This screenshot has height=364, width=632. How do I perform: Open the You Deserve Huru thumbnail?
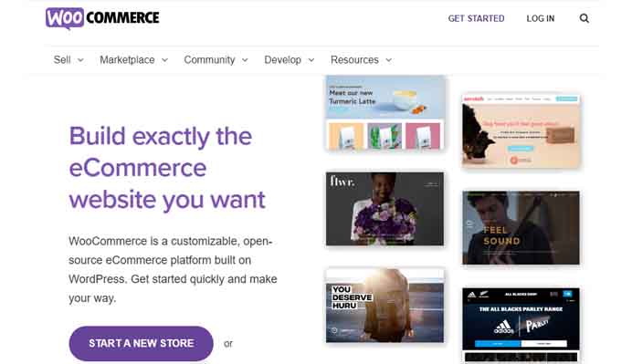pyautogui.click(x=384, y=306)
